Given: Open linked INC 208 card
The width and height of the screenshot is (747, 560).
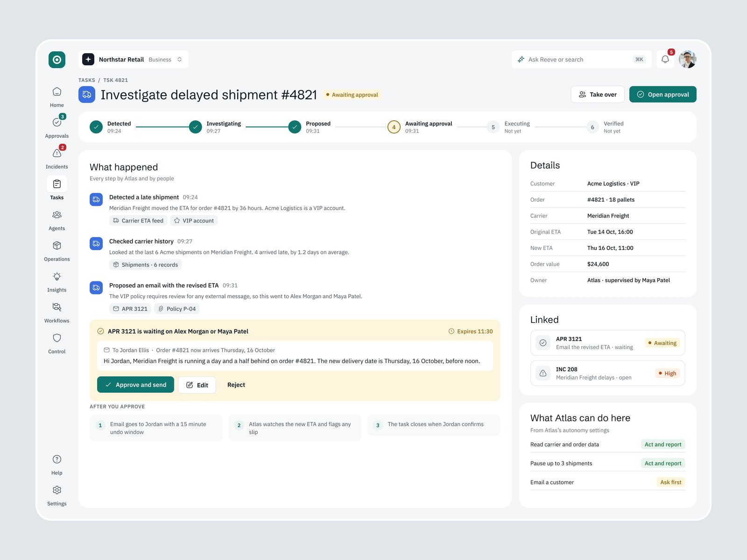Looking at the screenshot, I should pos(608,373).
